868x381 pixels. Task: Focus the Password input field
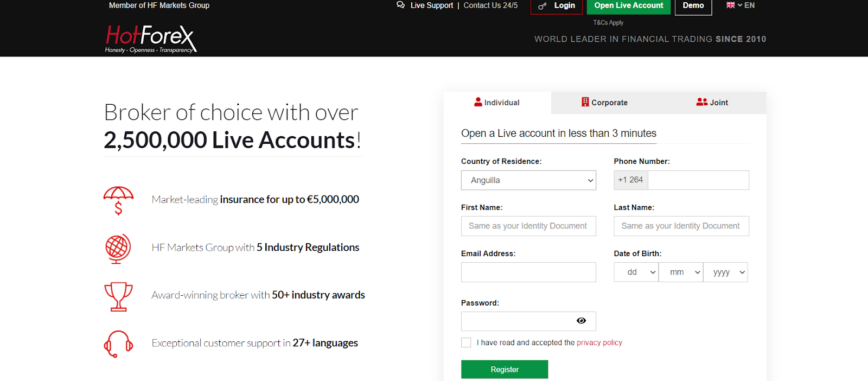pos(528,321)
